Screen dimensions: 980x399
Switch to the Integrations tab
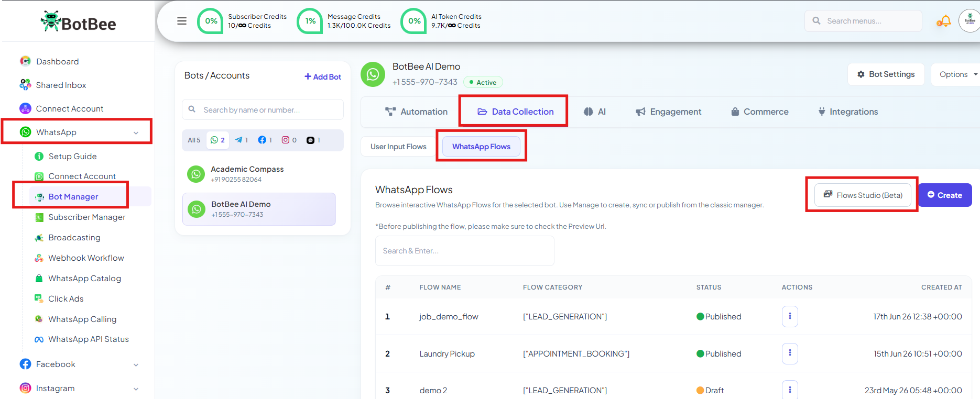click(848, 112)
